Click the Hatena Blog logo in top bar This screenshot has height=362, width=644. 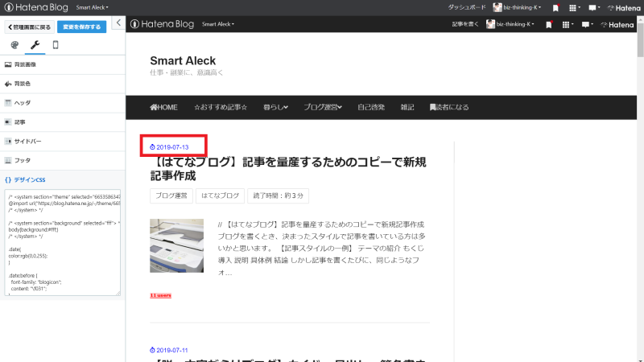[36, 7]
